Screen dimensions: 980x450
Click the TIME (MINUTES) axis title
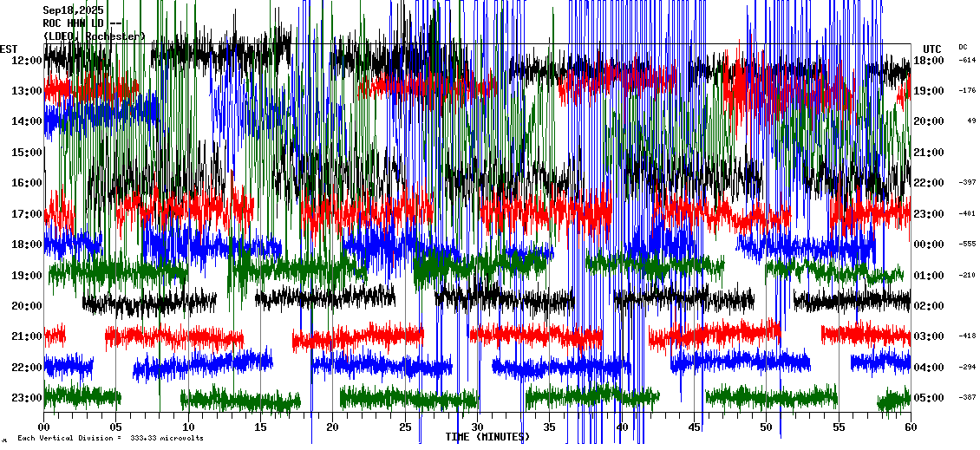(x=487, y=437)
